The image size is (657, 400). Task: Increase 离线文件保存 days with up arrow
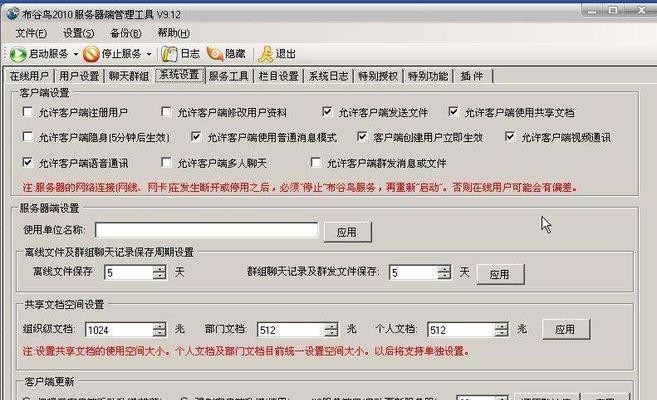coord(159,268)
